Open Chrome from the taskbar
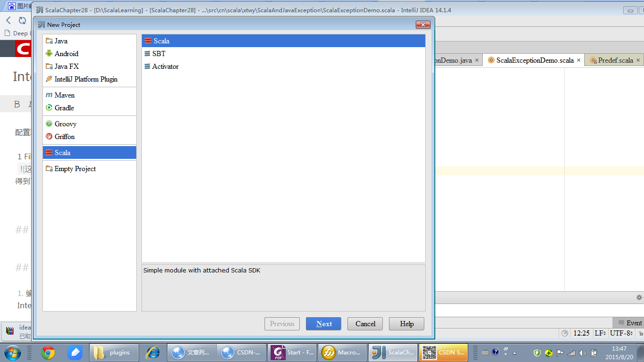 tap(48, 352)
